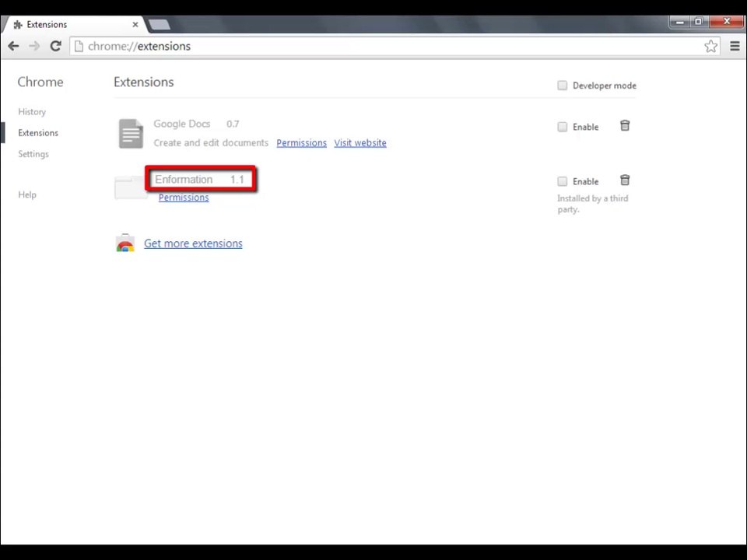Open Help from the sidebar
The width and height of the screenshot is (747, 560).
click(27, 194)
